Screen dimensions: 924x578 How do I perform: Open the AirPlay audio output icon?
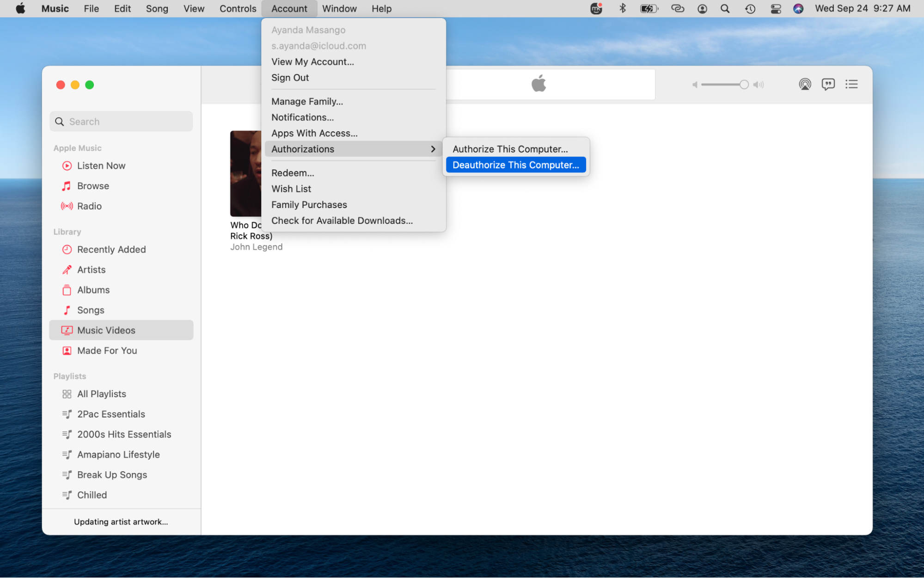click(805, 84)
